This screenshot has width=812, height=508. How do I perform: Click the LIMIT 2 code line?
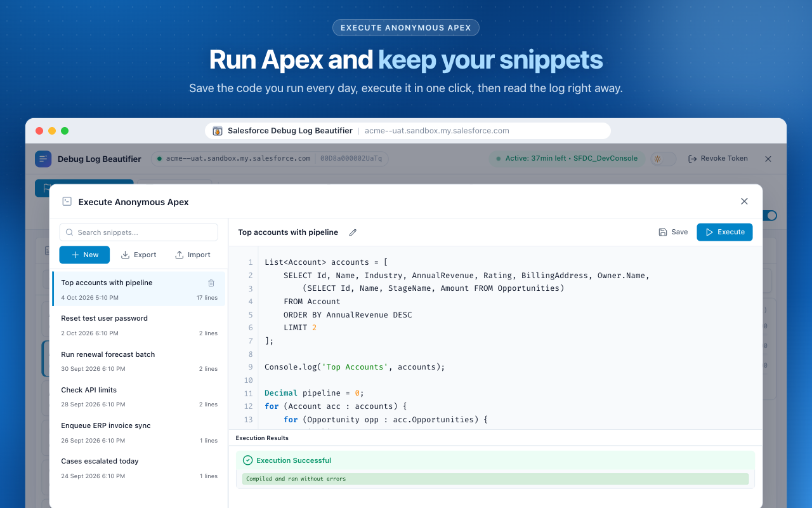coord(299,328)
